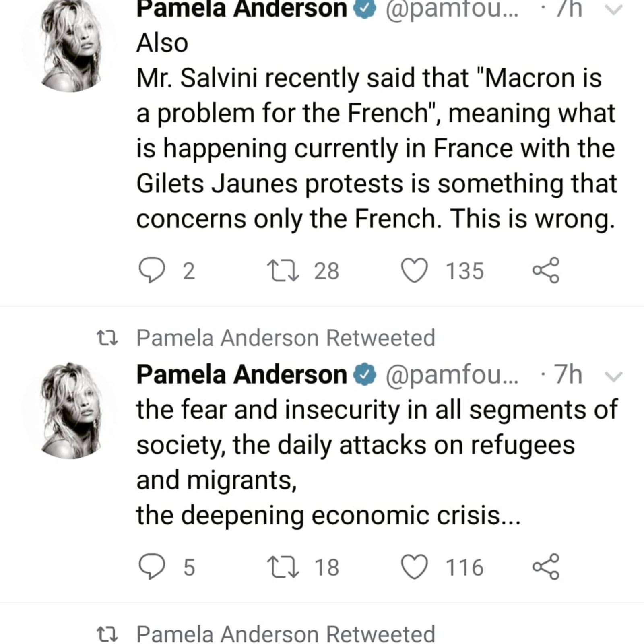The width and height of the screenshot is (644, 644).
Task: Open the first 'Pamela Anderson Retweeted' label
Action: (x=286, y=338)
